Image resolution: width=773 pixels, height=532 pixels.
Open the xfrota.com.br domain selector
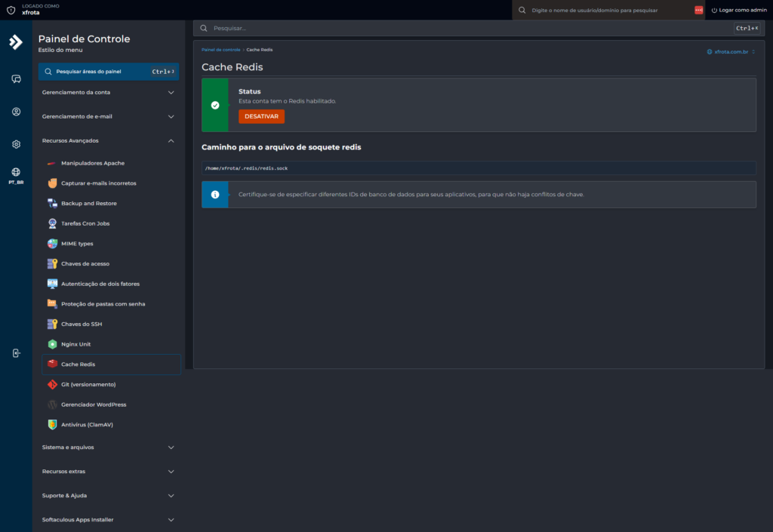731,52
